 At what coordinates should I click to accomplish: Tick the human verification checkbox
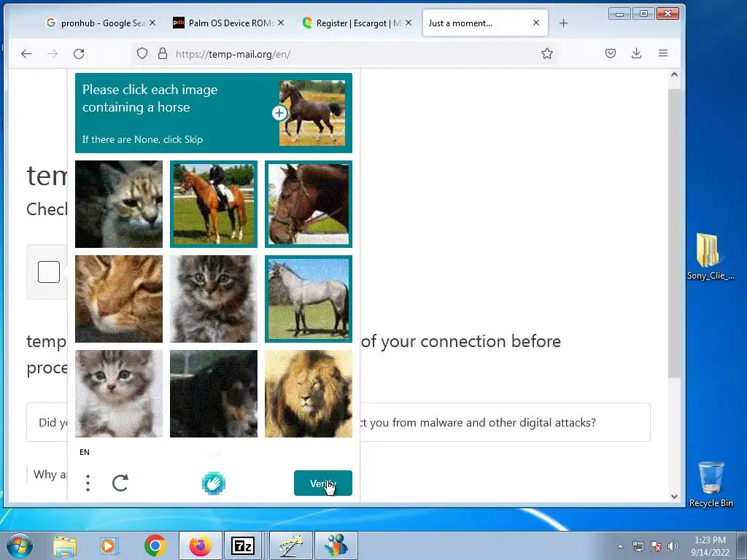49,272
